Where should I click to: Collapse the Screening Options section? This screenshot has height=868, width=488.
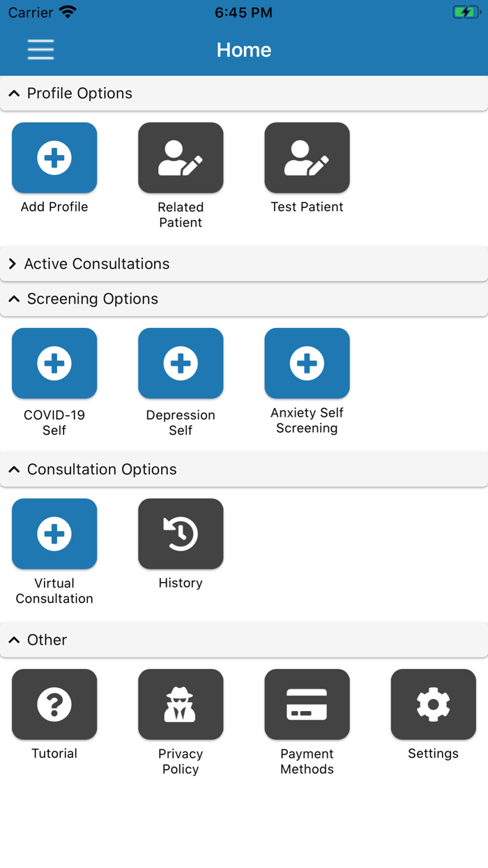click(x=14, y=299)
